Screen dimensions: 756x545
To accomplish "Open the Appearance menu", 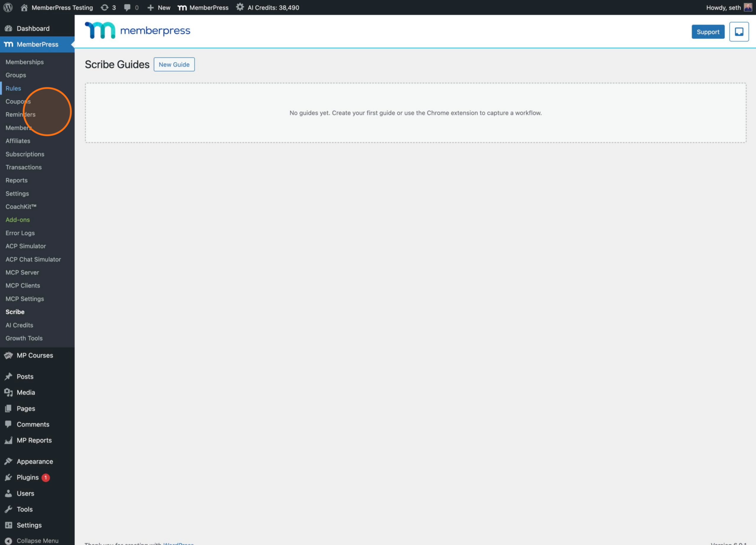I will [x=37, y=461].
